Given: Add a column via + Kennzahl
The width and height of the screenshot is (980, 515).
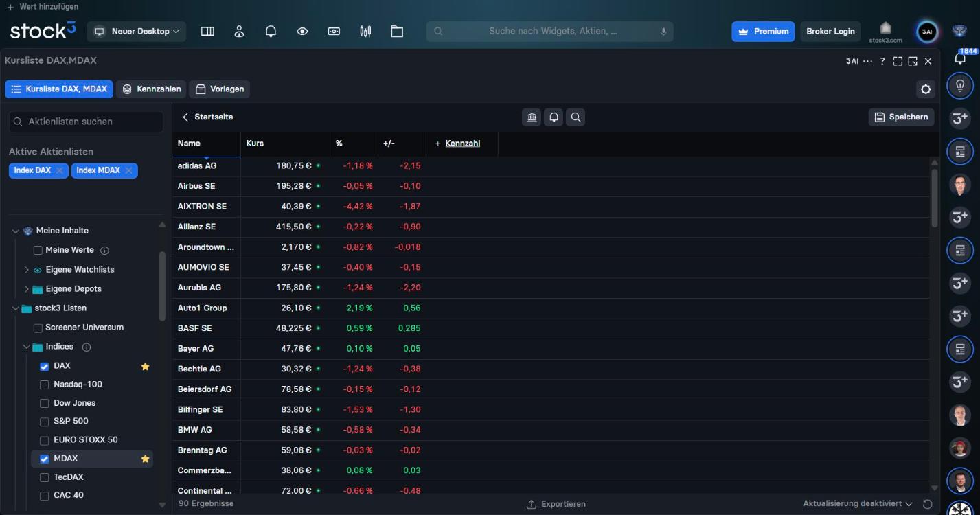Looking at the screenshot, I should (x=458, y=144).
